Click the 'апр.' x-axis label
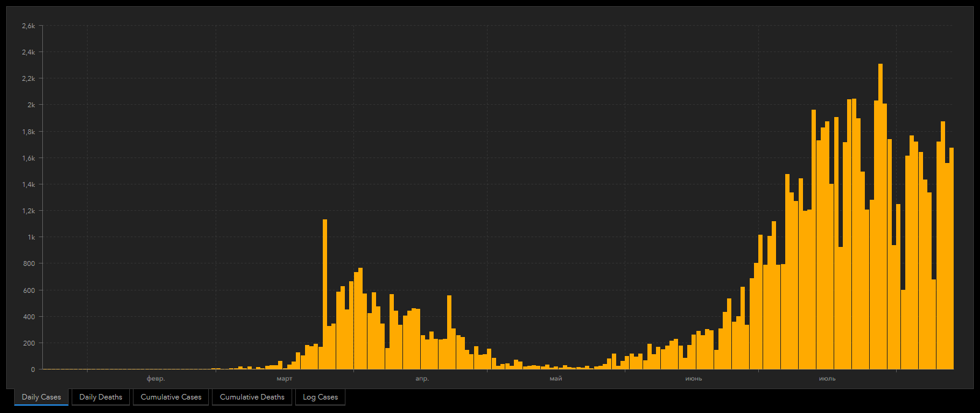 422,379
